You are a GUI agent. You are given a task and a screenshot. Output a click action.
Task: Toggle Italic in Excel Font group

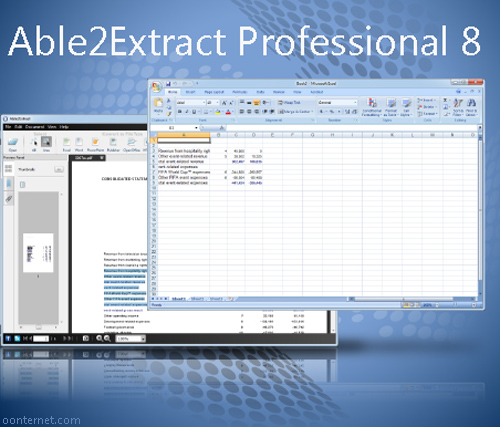coord(187,111)
